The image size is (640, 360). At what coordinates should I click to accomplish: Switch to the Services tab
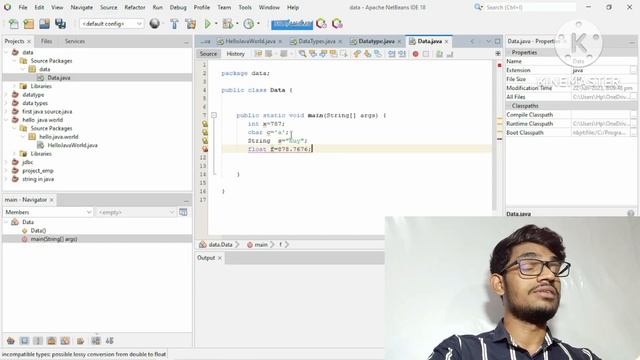(75, 41)
